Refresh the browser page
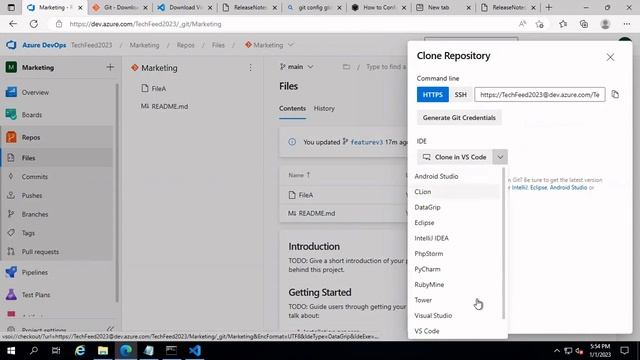This screenshot has height=360, width=640. 34,24
